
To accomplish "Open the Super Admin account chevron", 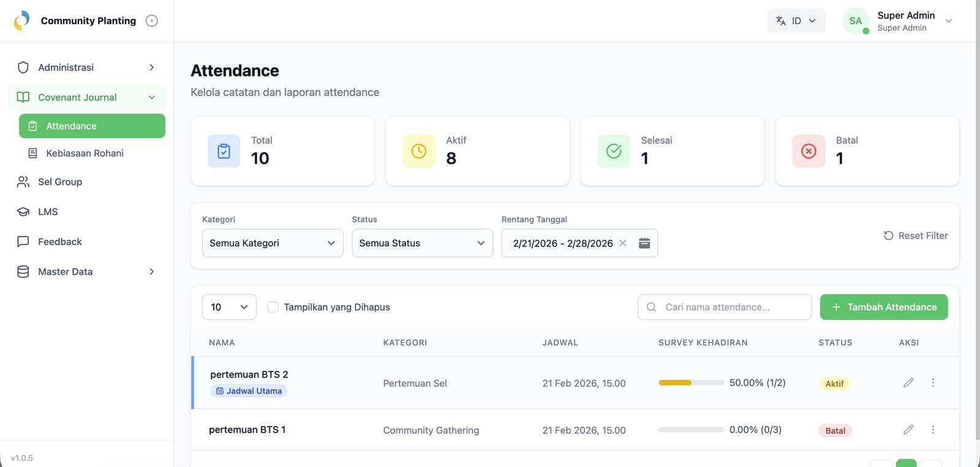I will click(949, 21).
